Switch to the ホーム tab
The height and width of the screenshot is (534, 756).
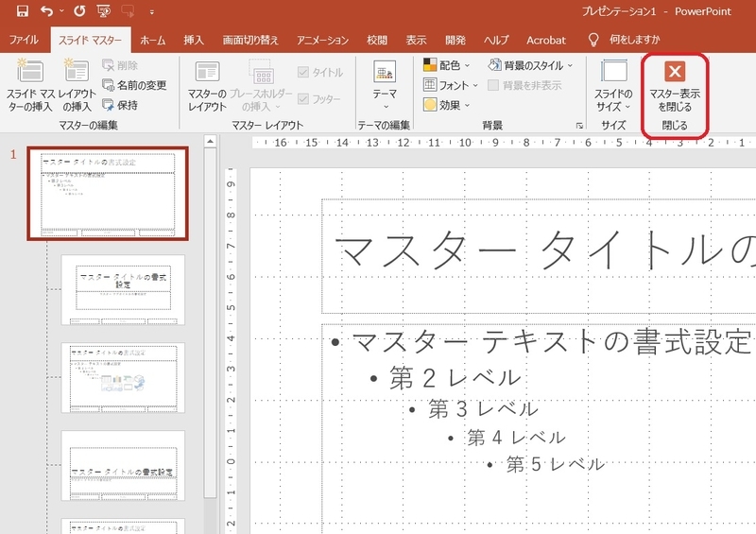point(152,41)
